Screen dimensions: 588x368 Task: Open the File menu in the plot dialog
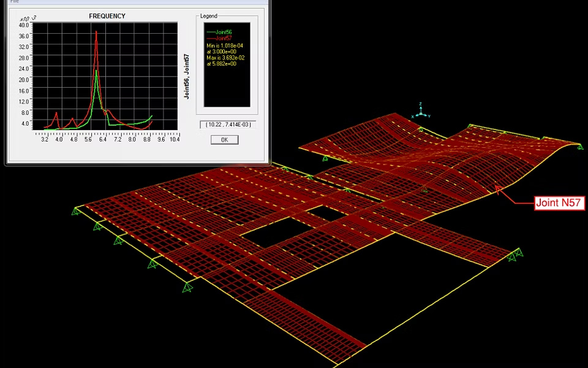click(x=15, y=2)
